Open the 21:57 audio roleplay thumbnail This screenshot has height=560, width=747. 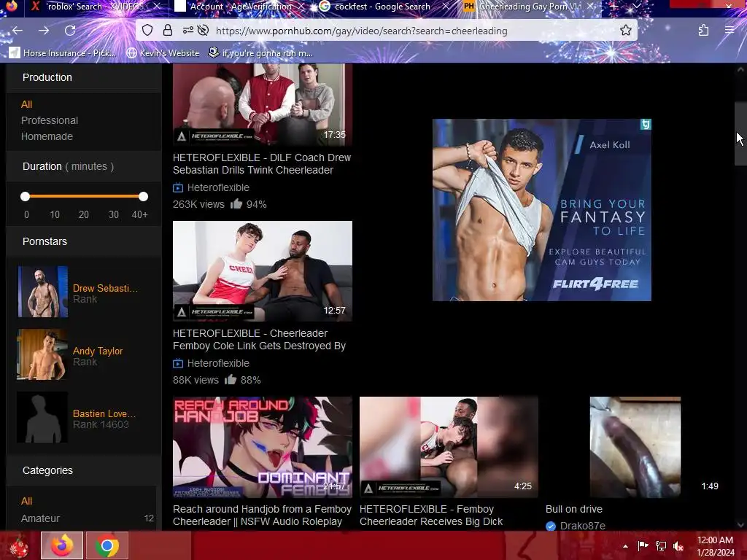[x=263, y=447]
